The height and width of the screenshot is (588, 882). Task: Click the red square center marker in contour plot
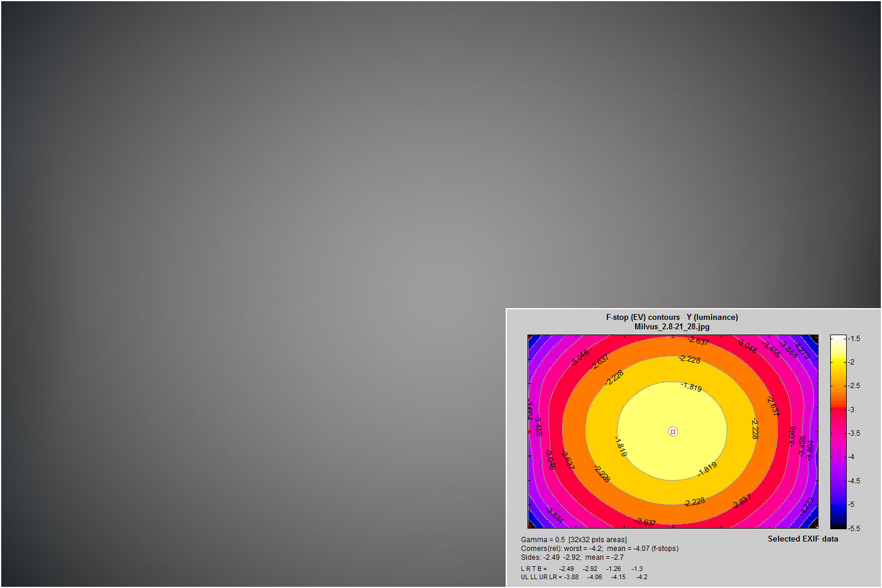(x=673, y=432)
